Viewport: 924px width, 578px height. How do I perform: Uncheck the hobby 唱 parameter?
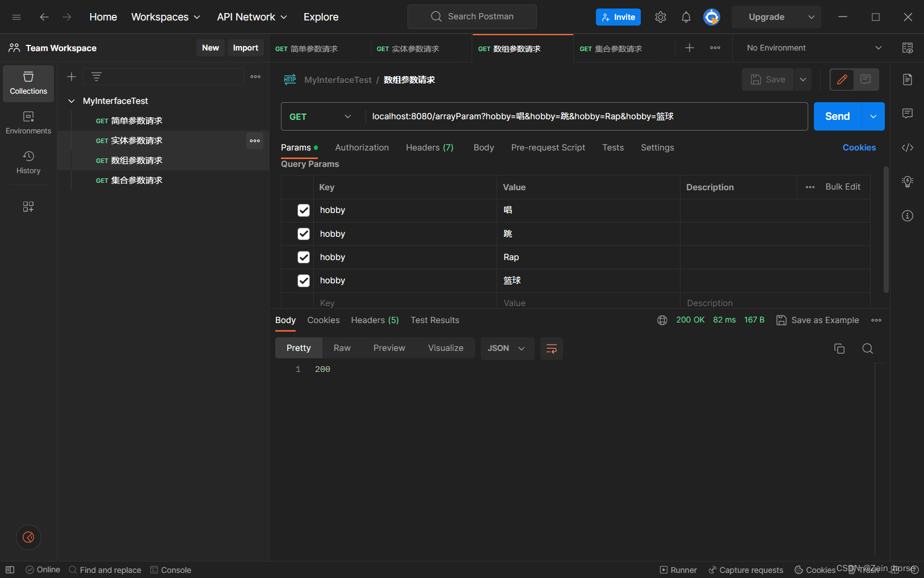pyautogui.click(x=304, y=210)
